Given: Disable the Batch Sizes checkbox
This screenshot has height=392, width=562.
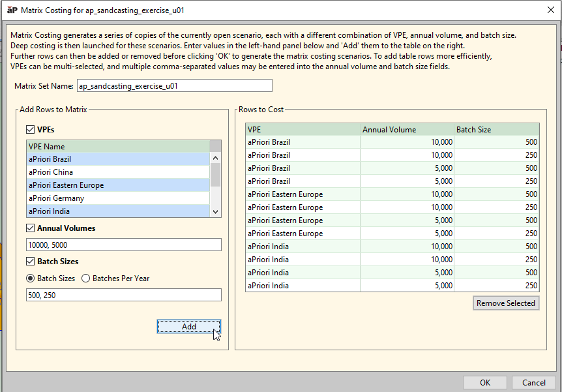Looking at the screenshot, I should (x=31, y=262).
